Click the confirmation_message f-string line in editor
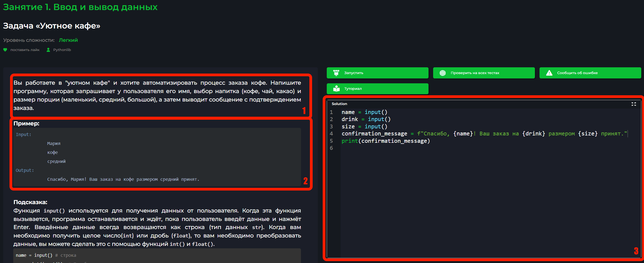Viewport: 644px width, 263px height. coord(484,134)
